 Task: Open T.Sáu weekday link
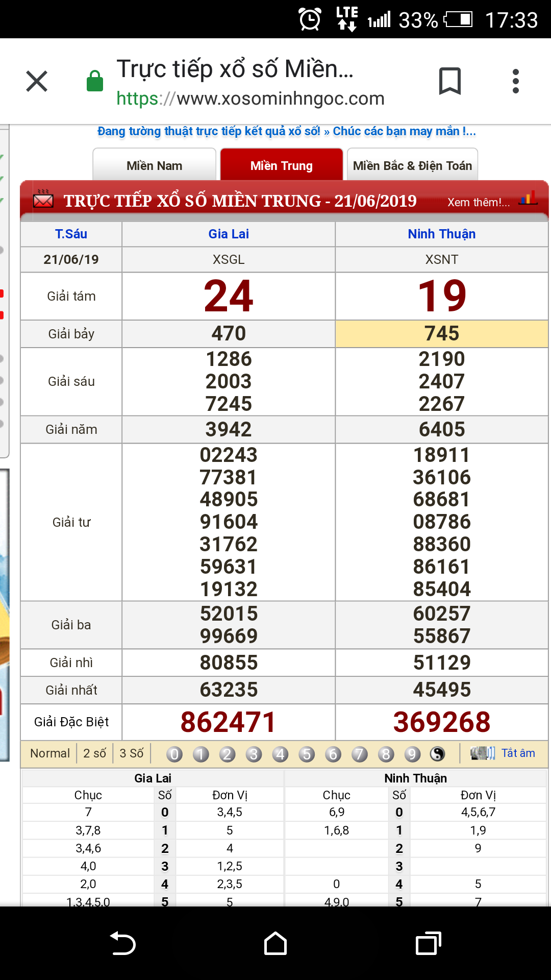tap(71, 234)
